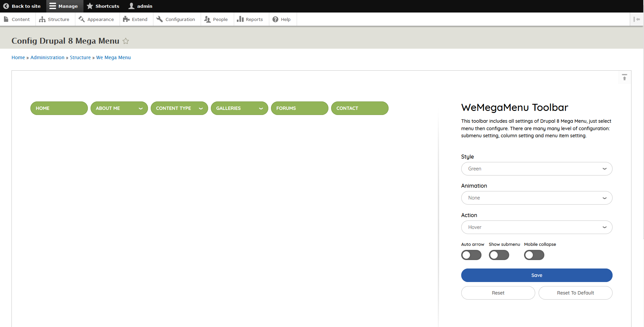The width and height of the screenshot is (644, 327).
Task: Click the scroll-to-top arrow icon in panel
Action: coord(624,77)
